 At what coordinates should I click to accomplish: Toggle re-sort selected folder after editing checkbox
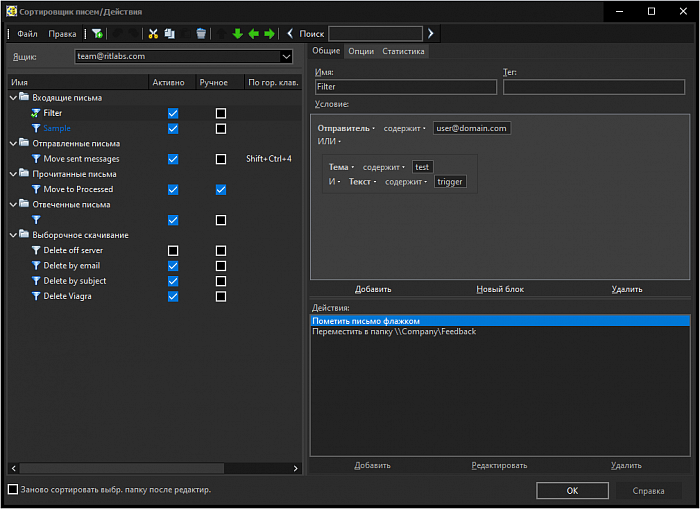[x=13, y=489]
